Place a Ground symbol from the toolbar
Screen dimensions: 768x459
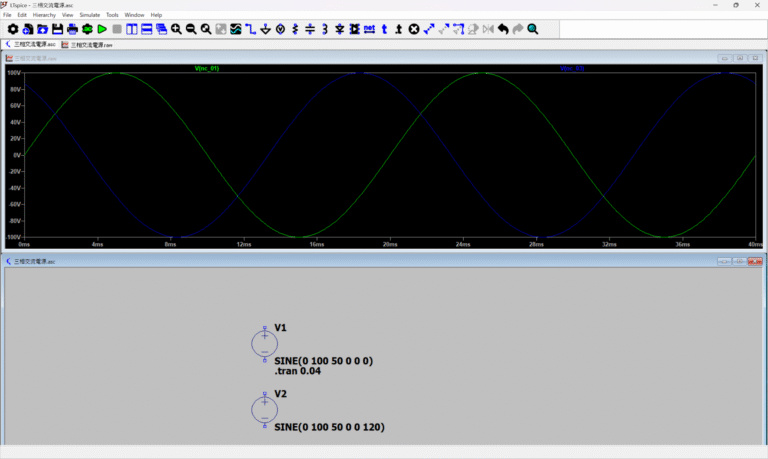[x=265, y=29]
